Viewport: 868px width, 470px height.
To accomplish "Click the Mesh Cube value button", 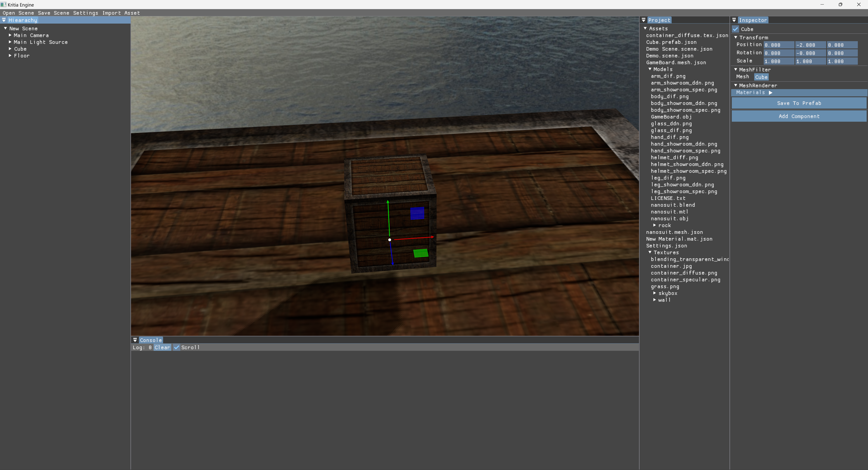I will coord(761,77).
